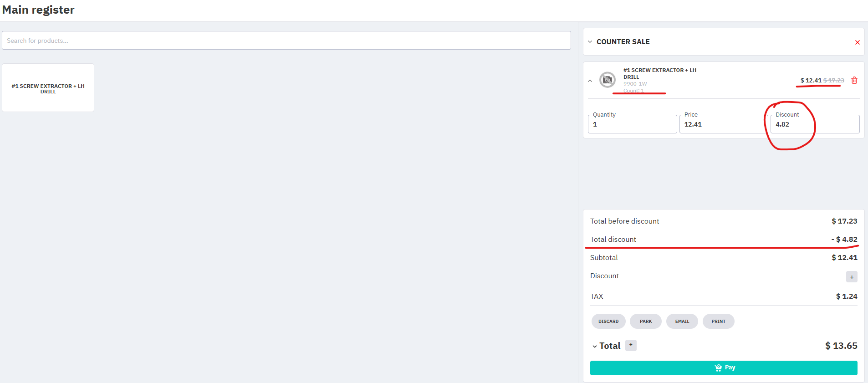This screenshot has width=868, height=383.
Task: Click the Counter Sale title
Action: (x=623, y=42)
